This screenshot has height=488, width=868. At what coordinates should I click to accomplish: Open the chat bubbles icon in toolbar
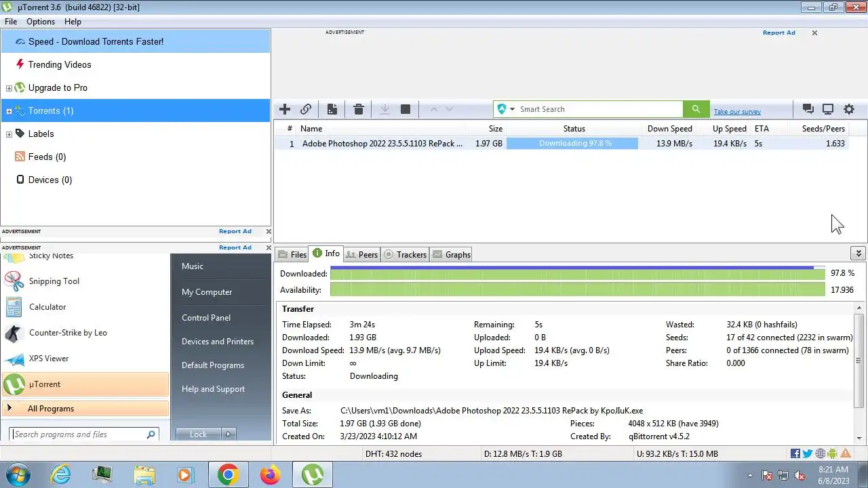click(808, 109)
